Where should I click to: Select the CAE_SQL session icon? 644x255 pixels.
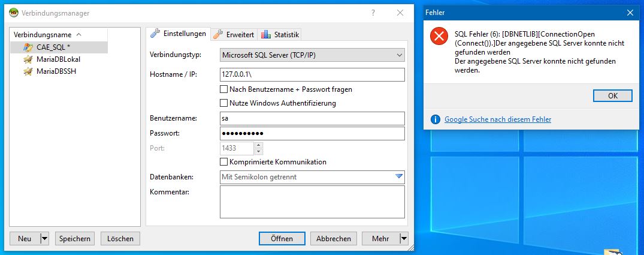coord(28,47)
